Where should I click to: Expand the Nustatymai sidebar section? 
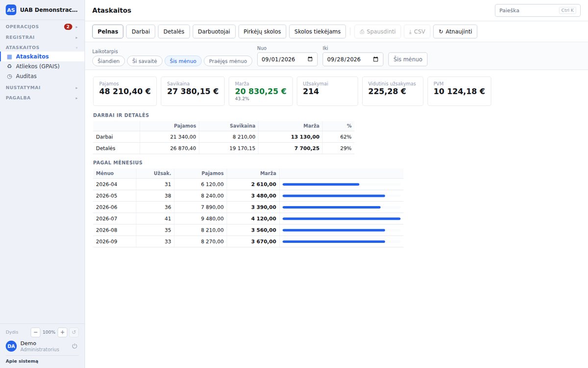(42, 87)
